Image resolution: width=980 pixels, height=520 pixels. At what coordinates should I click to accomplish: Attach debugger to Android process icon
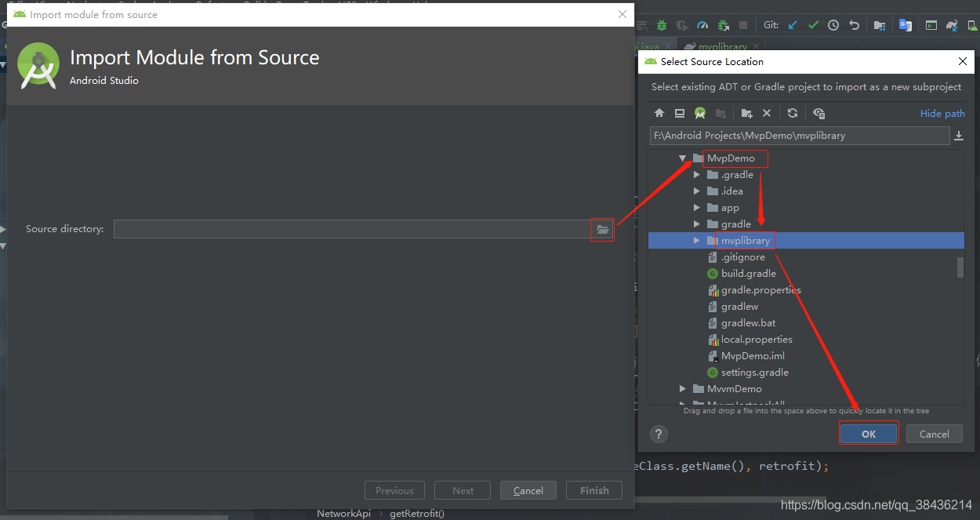tap(723, 25)
